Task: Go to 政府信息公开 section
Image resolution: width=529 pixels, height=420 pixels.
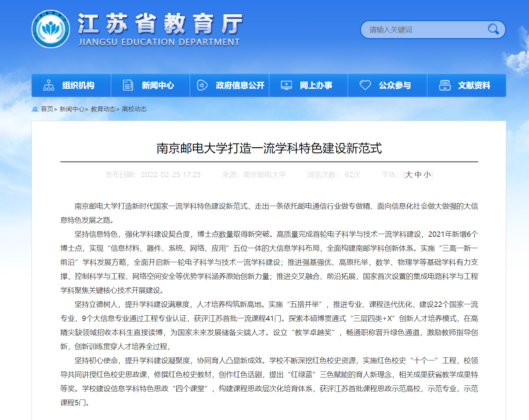Action: (x=240, y=85)
